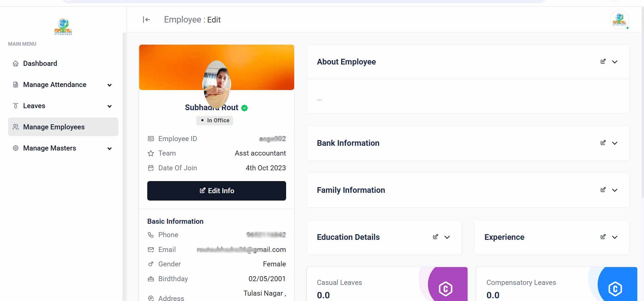The image size is (644, 301).
Task: Expand the Education Details chevron
Action: [x=447, y=237]
